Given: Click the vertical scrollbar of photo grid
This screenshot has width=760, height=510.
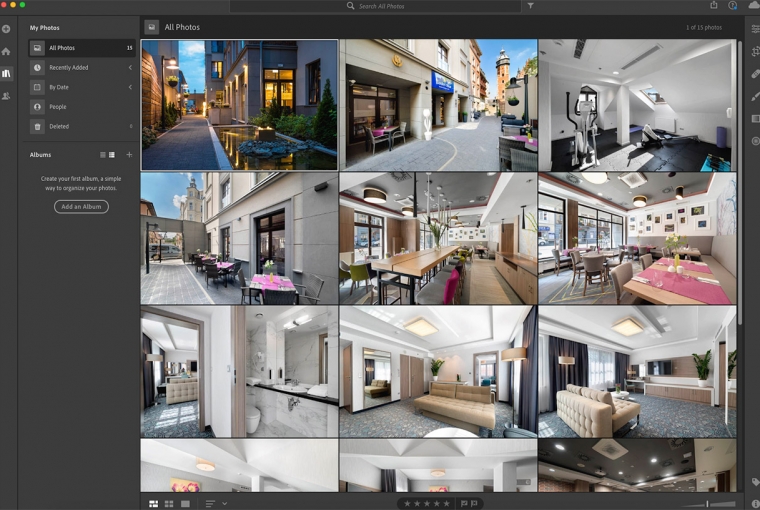Looking at the screenshot, I should [740, 182].
